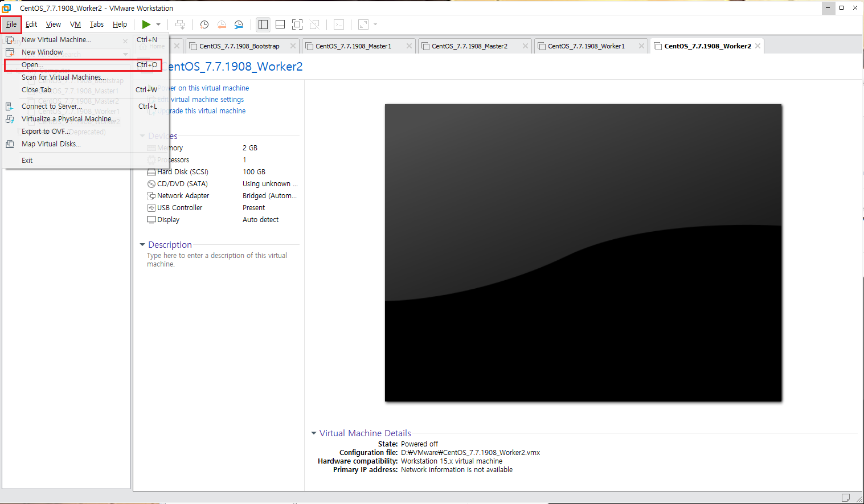The width and height of the screenshot is (864, 504).
Task: Click the Network Adapter device row
Action: 222,196
